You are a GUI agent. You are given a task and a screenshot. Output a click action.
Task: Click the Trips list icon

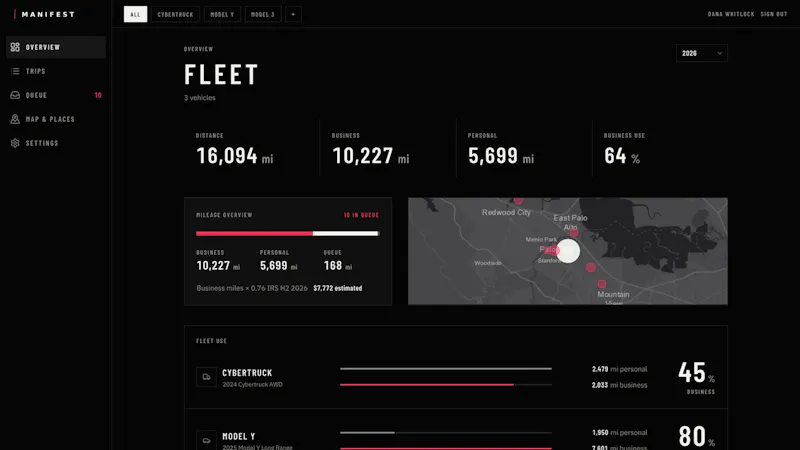tap(15, 71)
